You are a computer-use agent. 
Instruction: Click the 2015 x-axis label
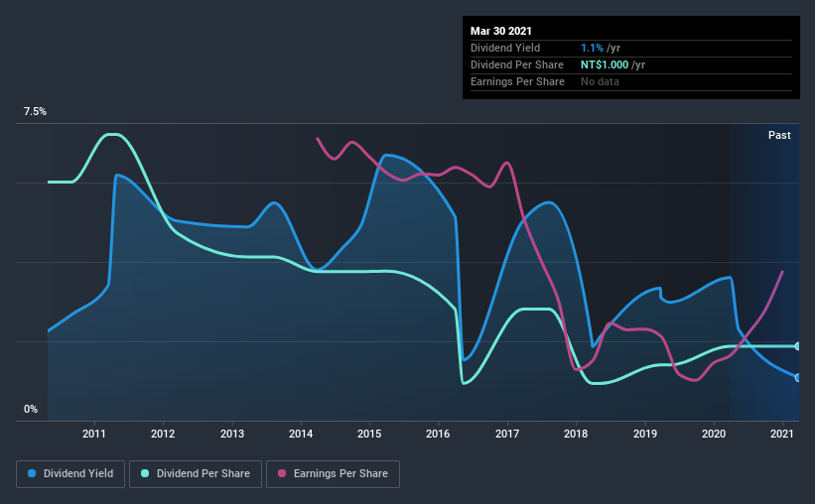pos(369,434)
